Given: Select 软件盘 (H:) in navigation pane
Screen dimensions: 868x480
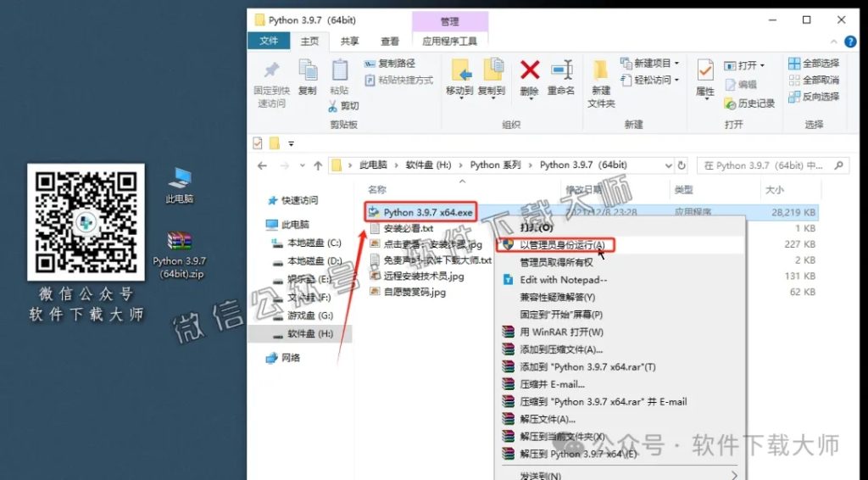Looking at the screenshot, I should point(299,334).
